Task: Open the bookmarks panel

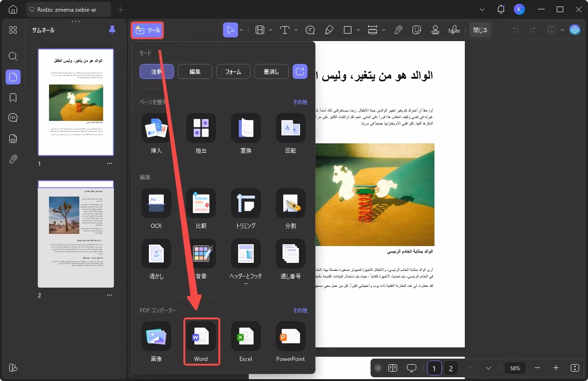Action: (13, 97)
